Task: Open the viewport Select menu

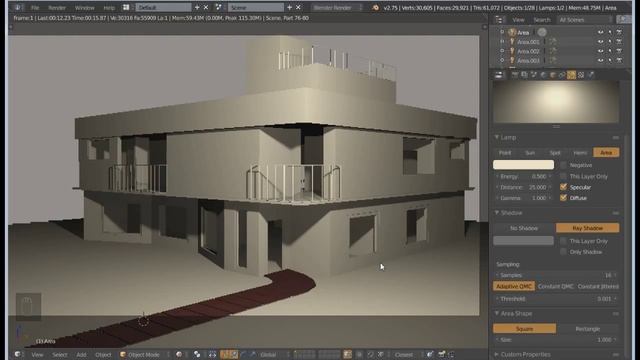Action: [60, 355]
